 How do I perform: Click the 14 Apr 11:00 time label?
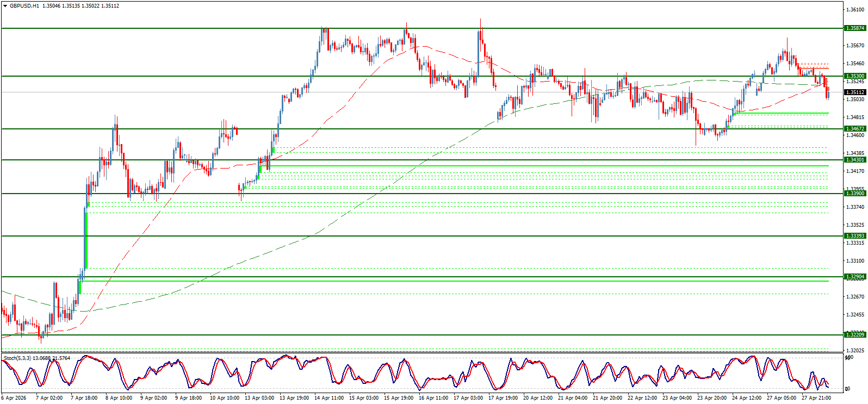329,398
